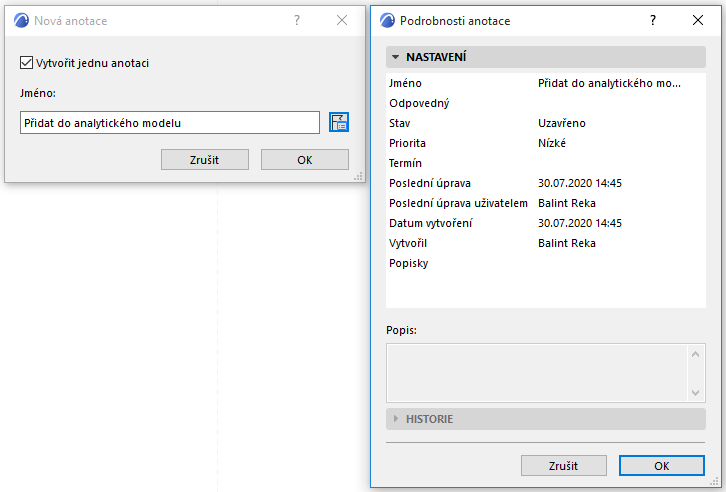This screenshot has height=492, width=726.
Task: Click the Archicad logo in Podrobnosti anotace title bar
Action: (x=386, y=20)
